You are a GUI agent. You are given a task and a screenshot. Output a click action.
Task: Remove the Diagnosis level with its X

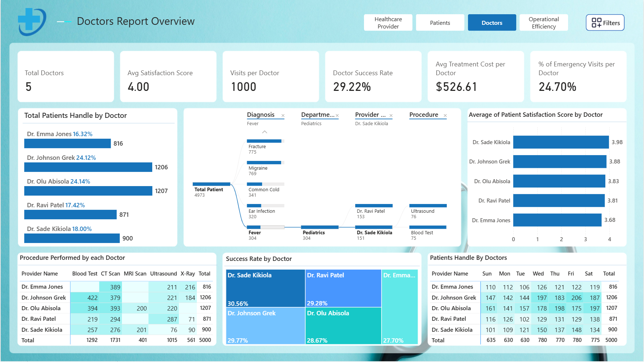tap(283, 116)
